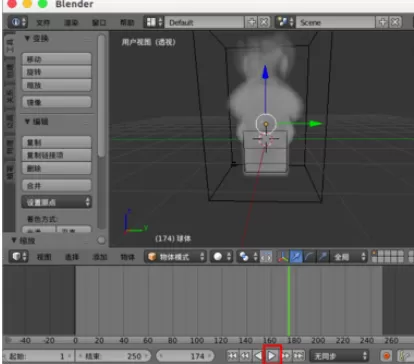Jump to the first frame
The image size is (414, 364).
click(x=232, y=356)
